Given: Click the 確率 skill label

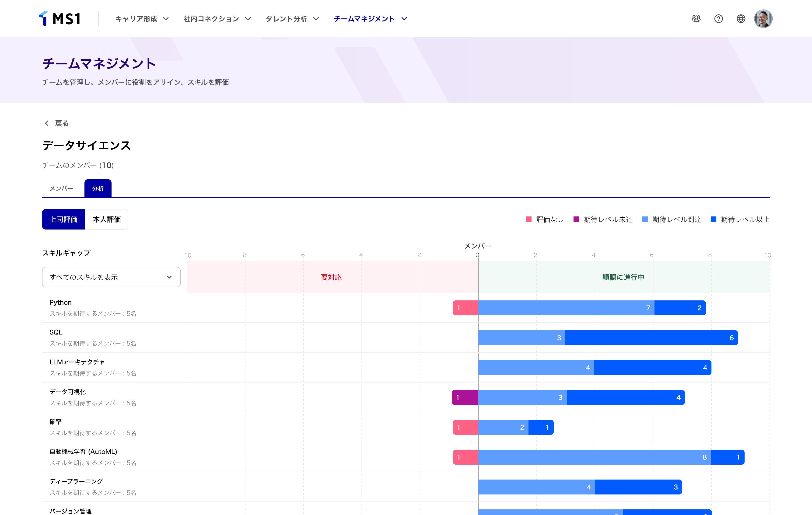Looking at the screenshot, I should click(x=56, y=422).
